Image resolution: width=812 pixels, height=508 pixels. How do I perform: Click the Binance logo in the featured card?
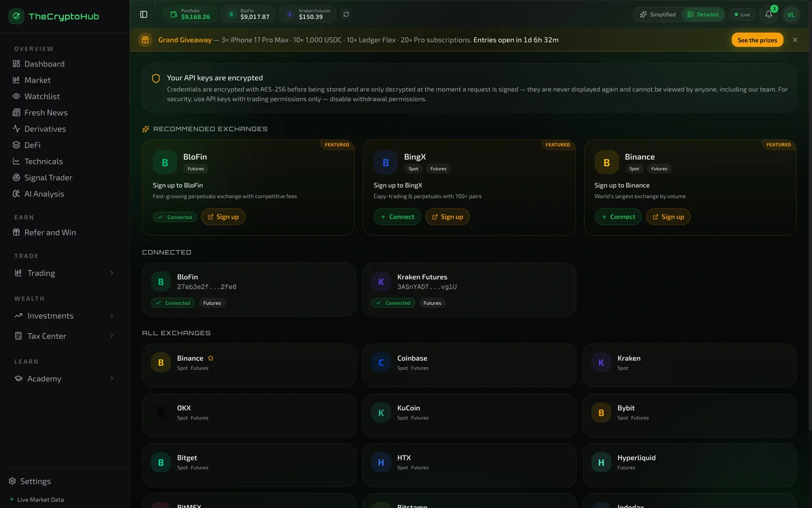point(606,163)
